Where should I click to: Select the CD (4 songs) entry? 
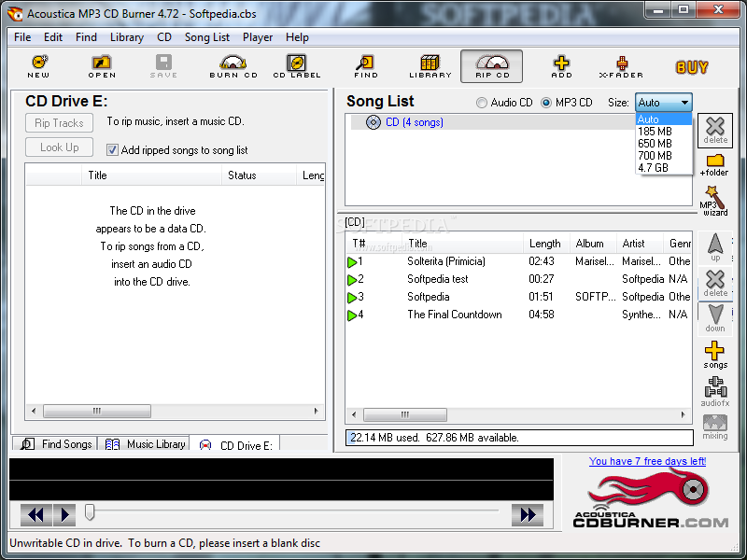(414, 122)
